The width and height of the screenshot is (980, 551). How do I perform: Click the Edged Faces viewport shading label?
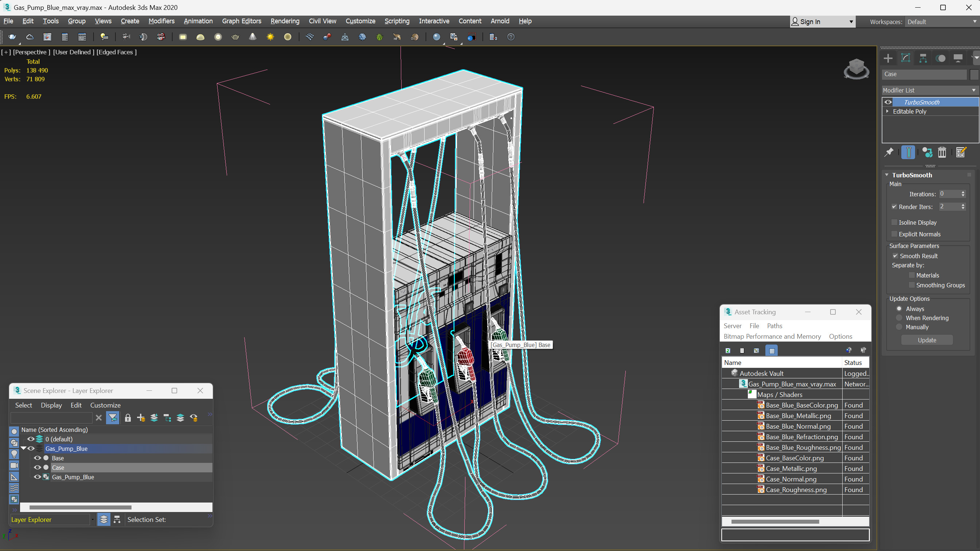click(116, 52)
